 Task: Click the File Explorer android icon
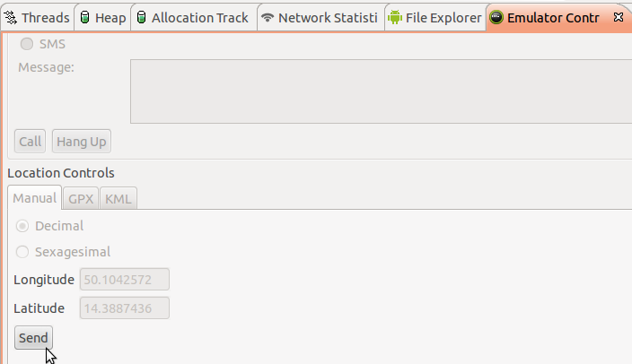395,17
